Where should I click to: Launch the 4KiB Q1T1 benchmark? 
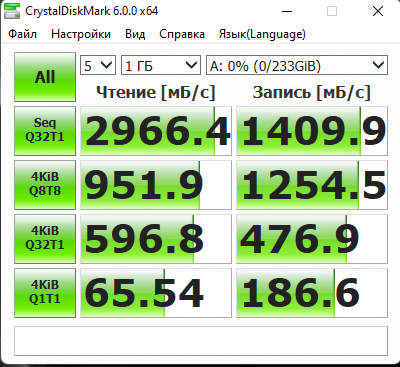tap(45, 293)
